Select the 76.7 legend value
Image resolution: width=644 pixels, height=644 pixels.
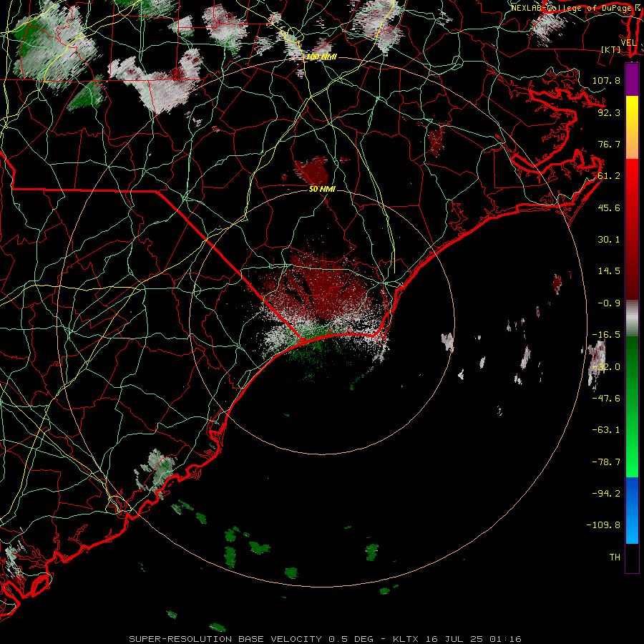609,144
